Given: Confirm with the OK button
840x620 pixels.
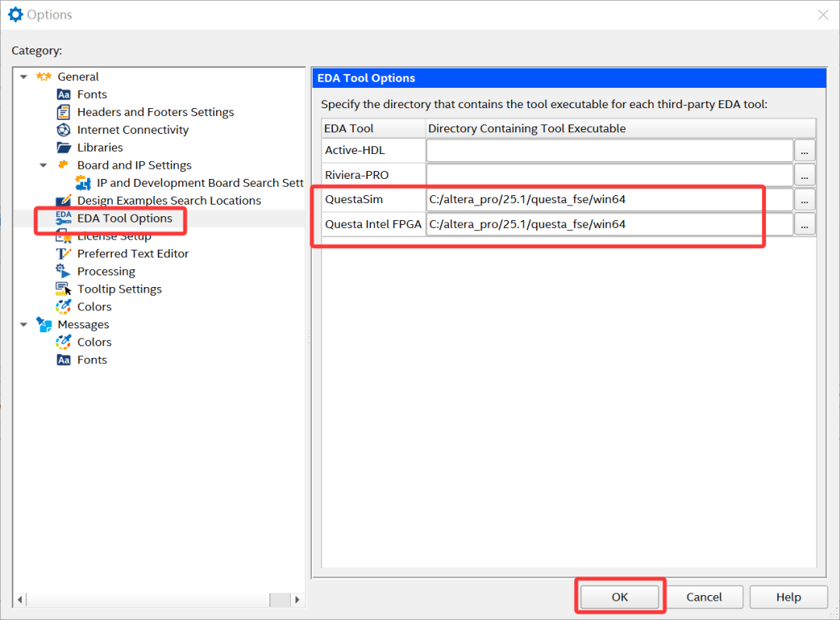Looking at the screenshot, I should tap(620, 597).
